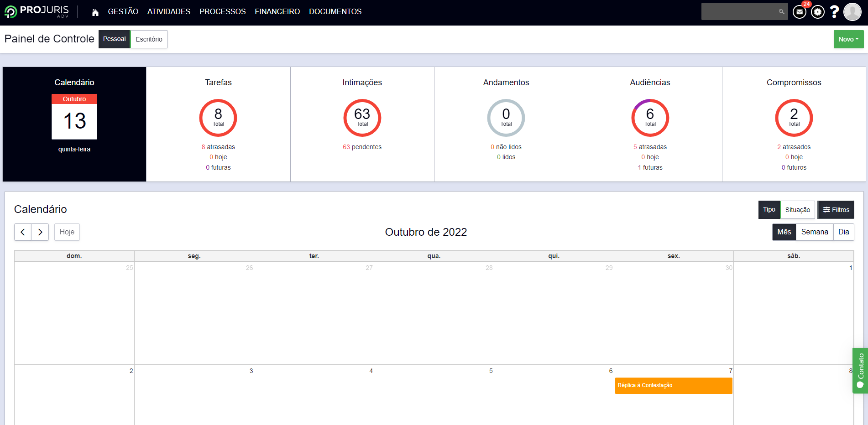Open the 63 pendentes link
Screen dimensions: 868x425
(x=362, y=147)
